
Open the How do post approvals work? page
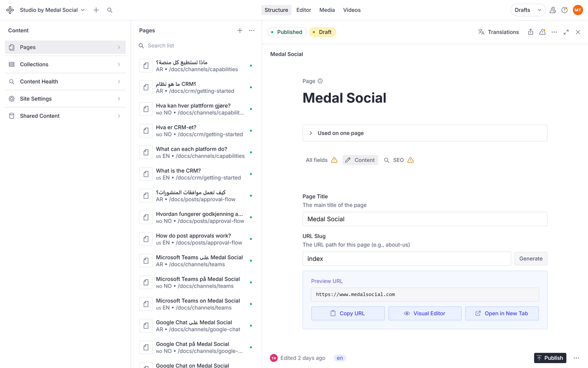coord(196,239)
